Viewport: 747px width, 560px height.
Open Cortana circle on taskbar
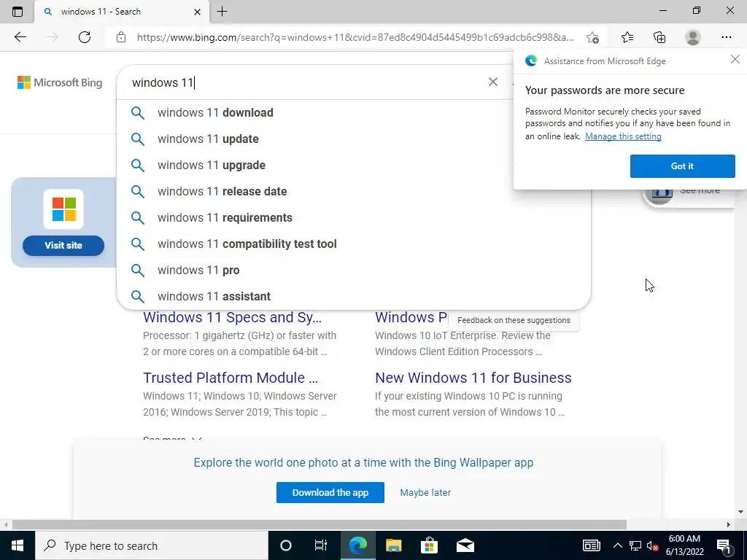coord(285,545)
